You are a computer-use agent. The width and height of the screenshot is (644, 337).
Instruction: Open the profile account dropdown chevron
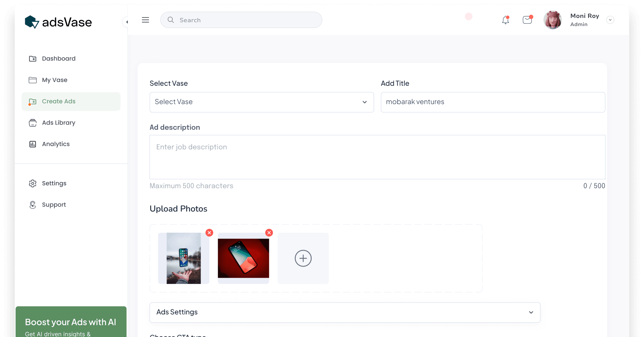[x=610, y=20]
